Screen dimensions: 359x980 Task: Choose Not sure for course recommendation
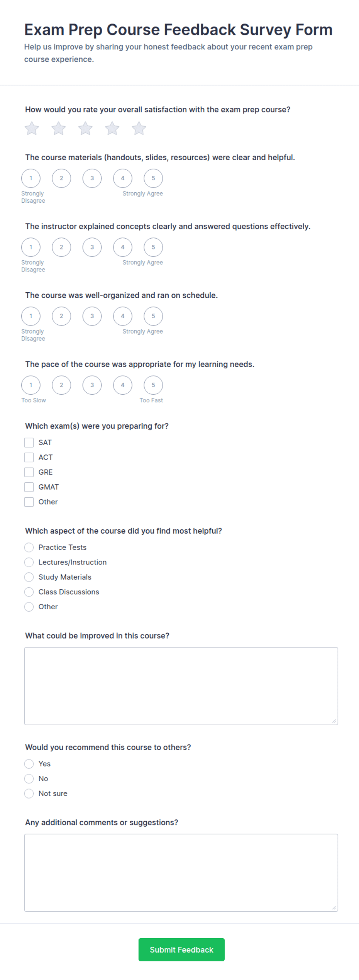pos(29,793)
